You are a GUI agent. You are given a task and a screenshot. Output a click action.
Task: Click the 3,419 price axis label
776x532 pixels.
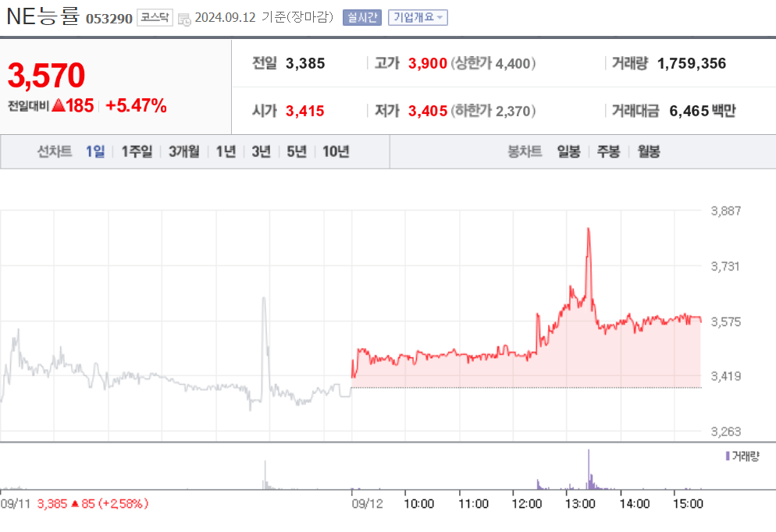(x=725, y=376)
